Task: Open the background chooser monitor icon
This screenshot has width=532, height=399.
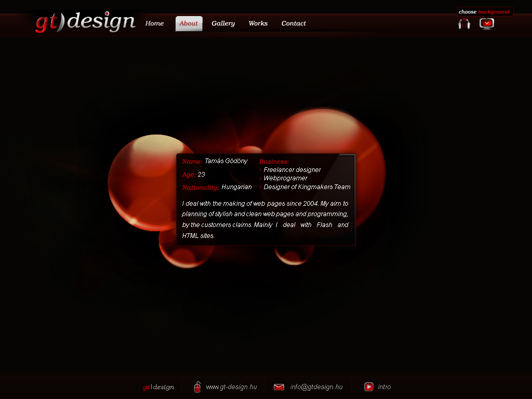Action: [486, 24]
